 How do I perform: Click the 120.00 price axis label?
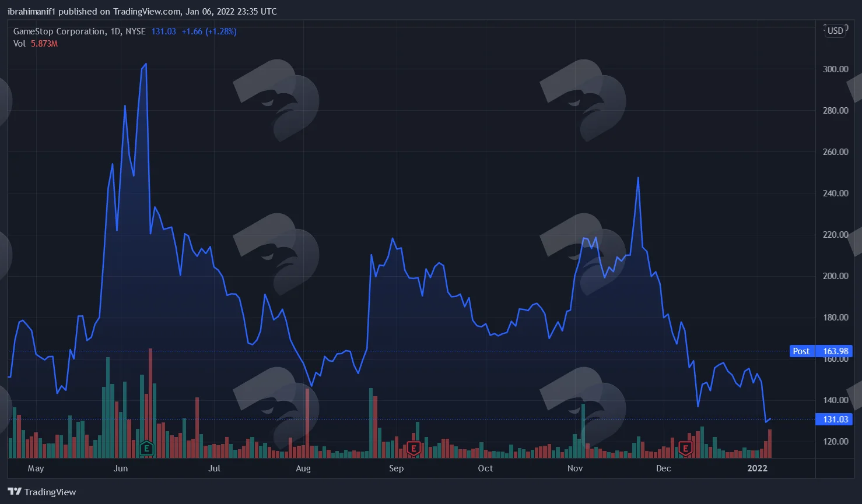click(x=835, y=441)
